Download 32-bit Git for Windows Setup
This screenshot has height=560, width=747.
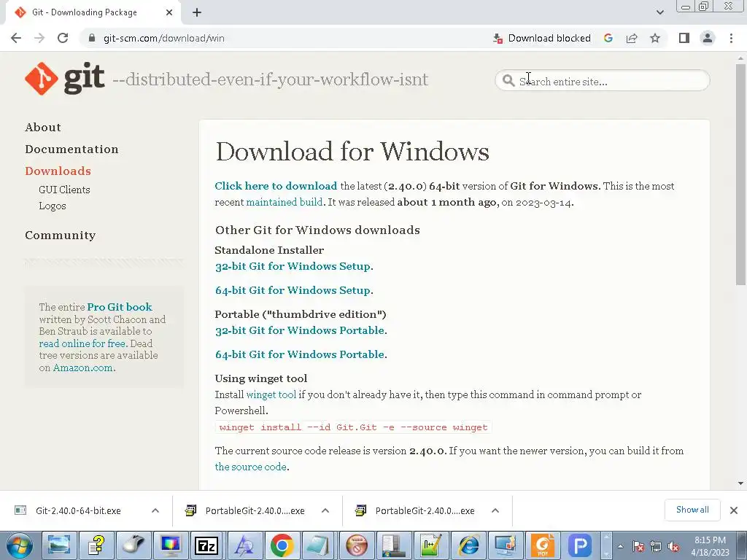(293, 266)
